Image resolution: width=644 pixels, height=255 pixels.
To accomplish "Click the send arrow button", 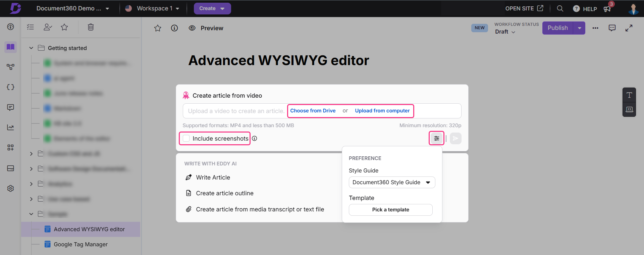I will (x=455, y=138).
